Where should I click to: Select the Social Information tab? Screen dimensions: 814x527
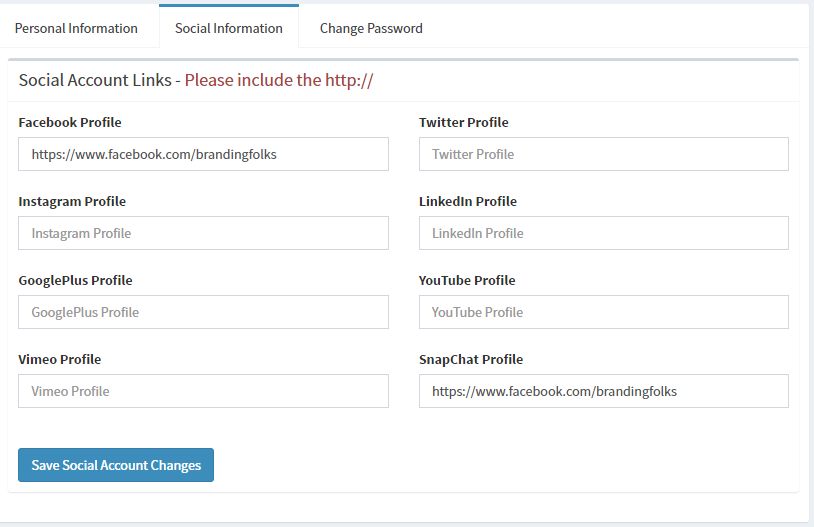(229, 28)
